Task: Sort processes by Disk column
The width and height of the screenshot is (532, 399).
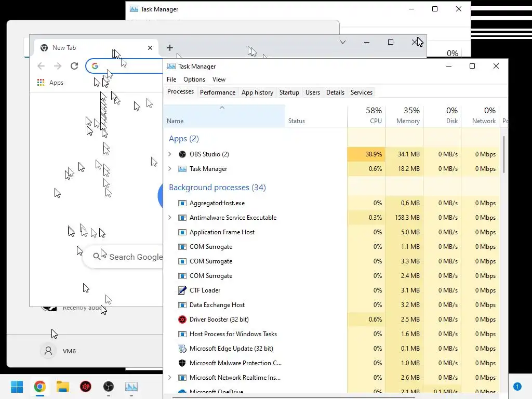Action: (x=443, y=116)
